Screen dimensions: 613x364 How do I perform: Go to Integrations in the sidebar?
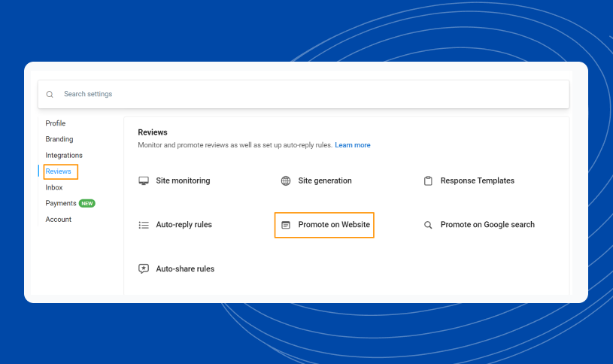[64, 155]
